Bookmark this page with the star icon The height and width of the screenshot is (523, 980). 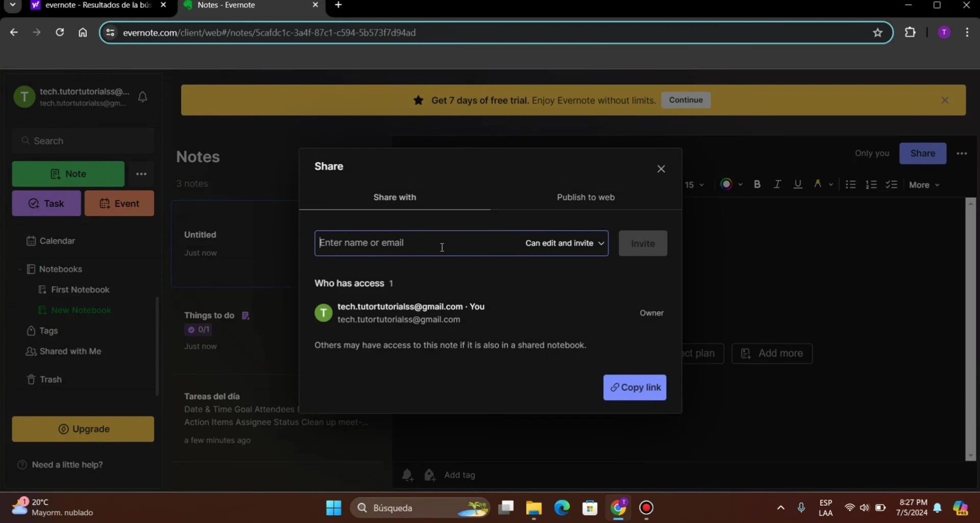pos(877,33)
